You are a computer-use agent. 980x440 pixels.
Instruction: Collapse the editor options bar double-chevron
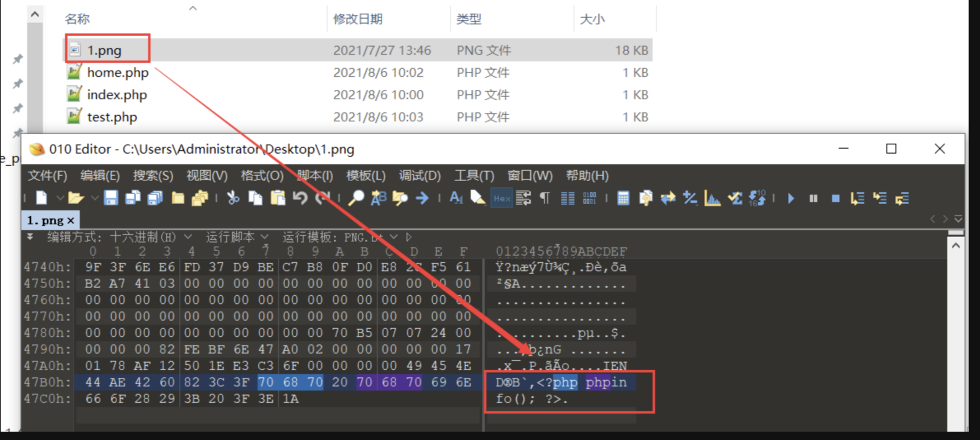point(30,236)
